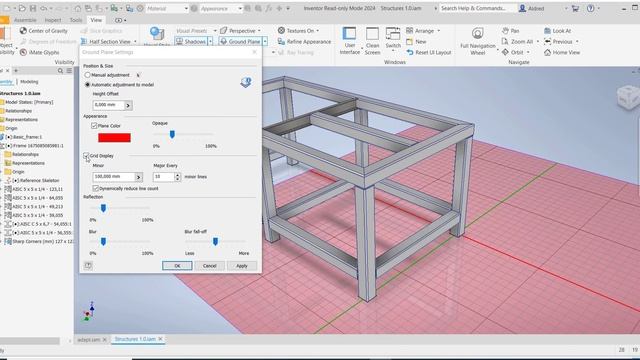Open the Ground Plane dropdown arrow
Screen dimensions: 640x360
click(x=265, y=41)
